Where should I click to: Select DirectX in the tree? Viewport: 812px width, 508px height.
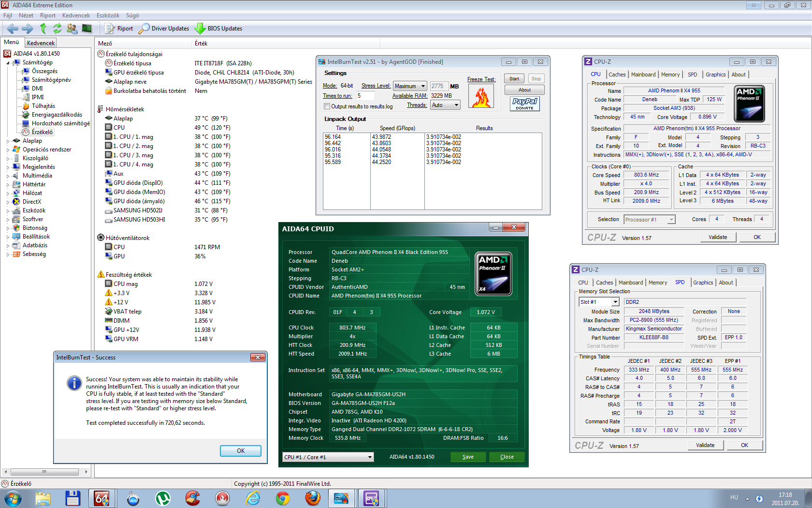[x=32, y=202]
